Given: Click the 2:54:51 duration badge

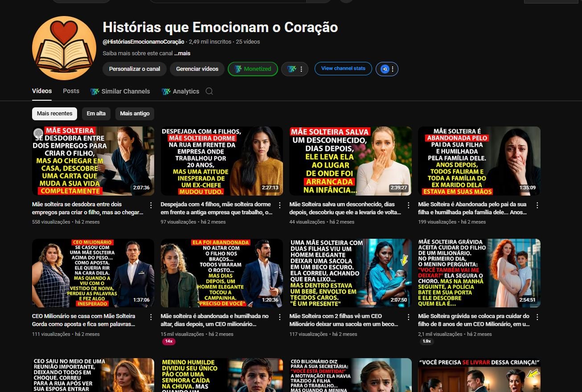Looking at the screenshot, I should tap(528, 300).
